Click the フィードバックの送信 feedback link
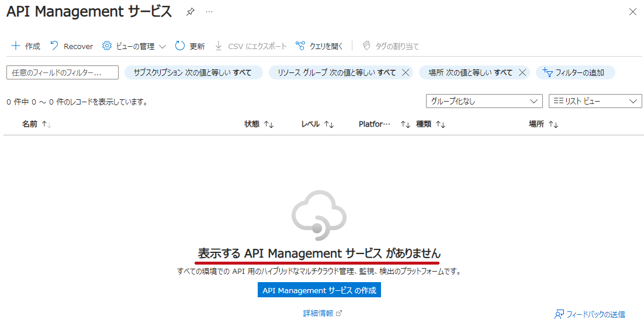This screenshot has width=644, height=323. coord(590,314)
